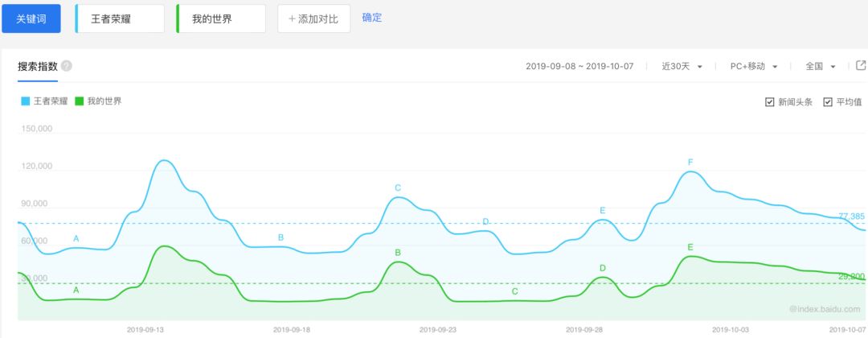Expand the 近30天 period dropdown
The width and height of the screenshot is (868, 338).
point(682,67)
